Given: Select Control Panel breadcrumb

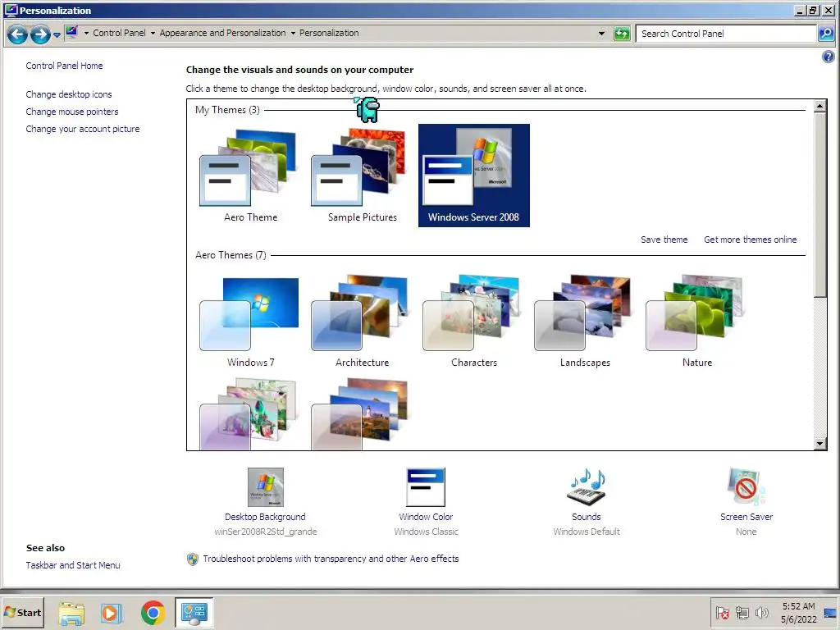Looking at the screenshot, I should (119, 33).
